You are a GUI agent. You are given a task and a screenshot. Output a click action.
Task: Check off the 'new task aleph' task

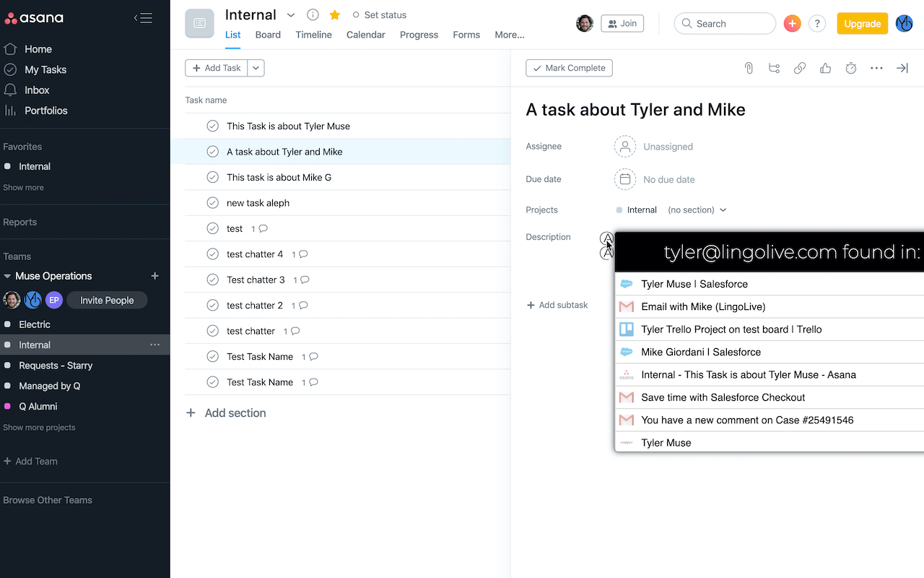pos(212,203)
